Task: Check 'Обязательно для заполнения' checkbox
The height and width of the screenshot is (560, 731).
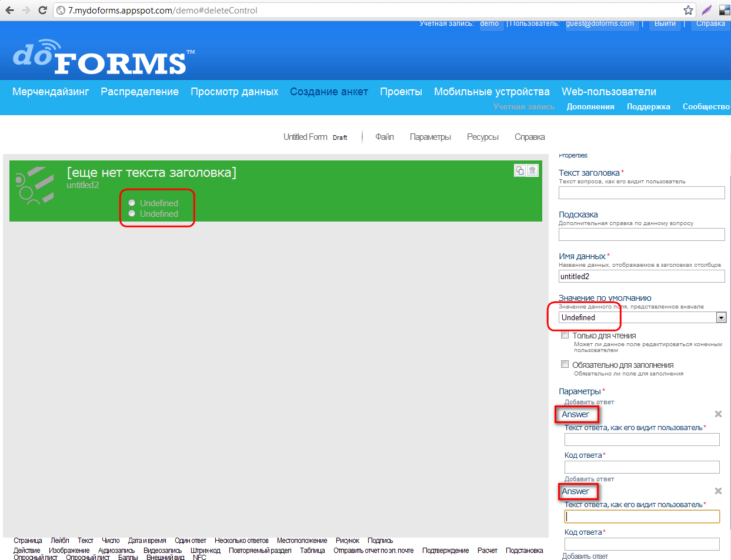Action: (x=565, y=364)
